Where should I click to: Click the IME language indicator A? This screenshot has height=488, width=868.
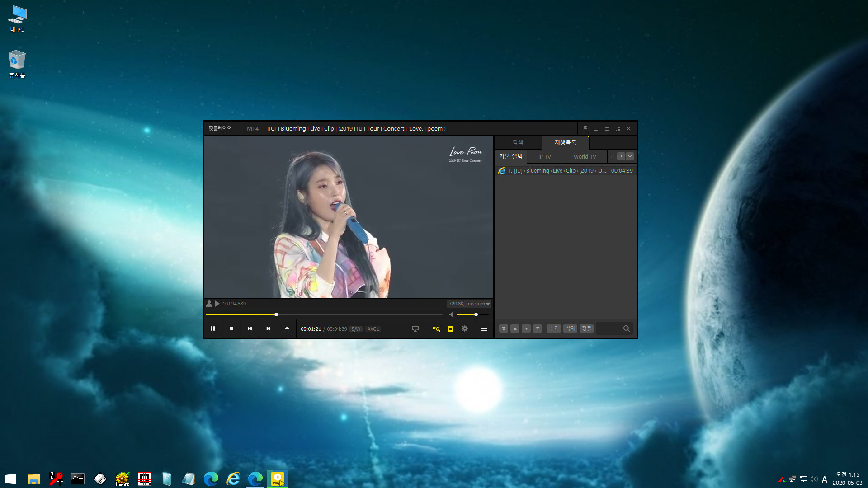tap(825, 479)
